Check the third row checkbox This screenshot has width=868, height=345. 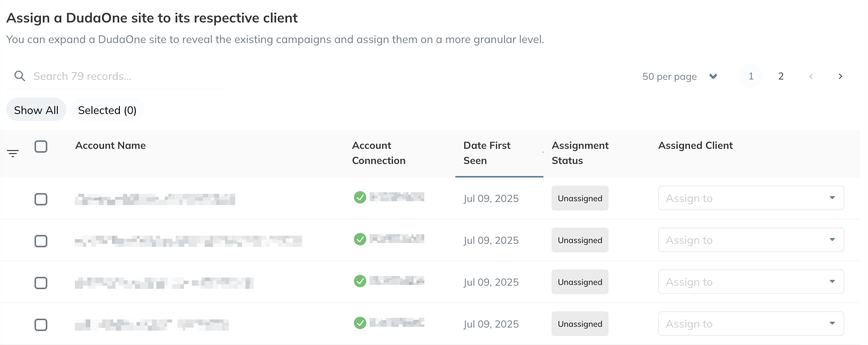tap(41, 283)
